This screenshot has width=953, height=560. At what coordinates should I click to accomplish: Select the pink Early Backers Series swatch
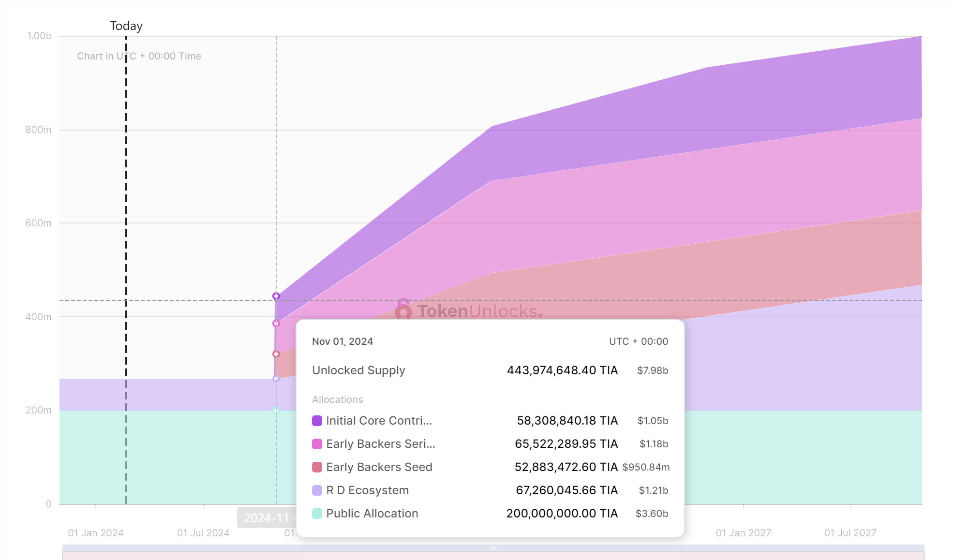[317, 443]
